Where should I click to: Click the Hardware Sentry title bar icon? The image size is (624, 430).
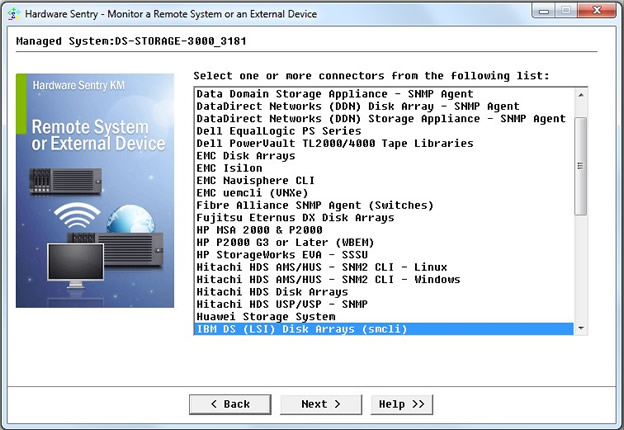pyautogui.click(x=14, y=13)
